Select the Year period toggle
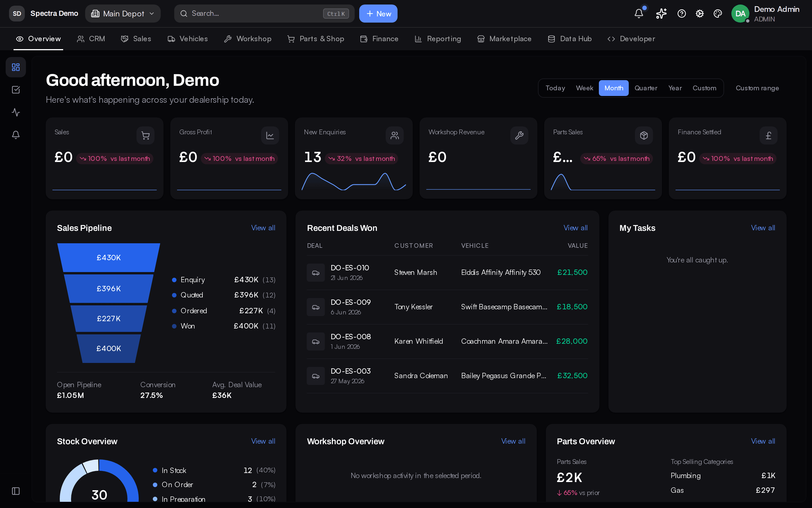This screenshot has width=812, height=508. tap(675, 88)
